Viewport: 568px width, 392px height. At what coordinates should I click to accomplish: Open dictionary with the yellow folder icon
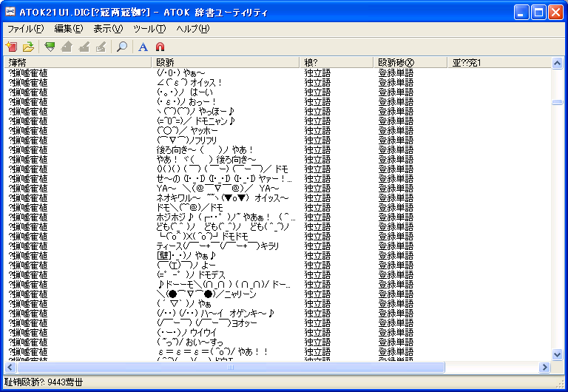tap(28, 47)
